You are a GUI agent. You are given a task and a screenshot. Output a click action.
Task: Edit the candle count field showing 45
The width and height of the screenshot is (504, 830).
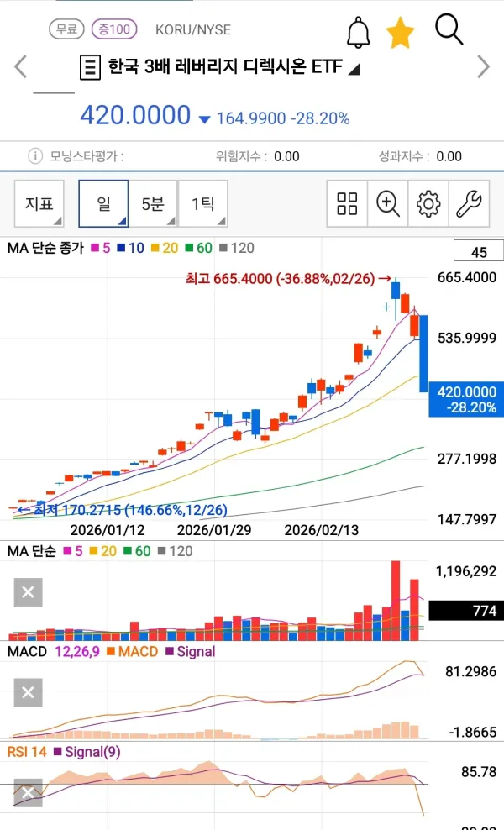(479, 252)
